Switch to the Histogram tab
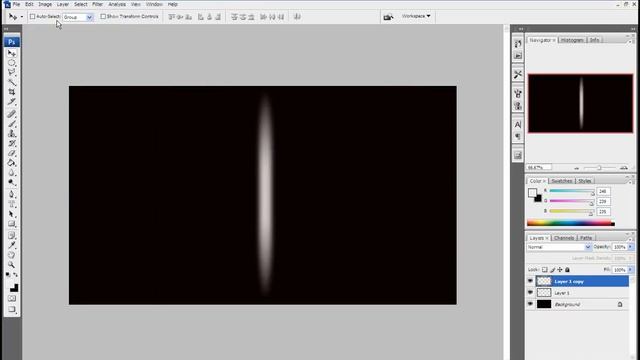Screen dimensions: 640x360 (572, 40)
